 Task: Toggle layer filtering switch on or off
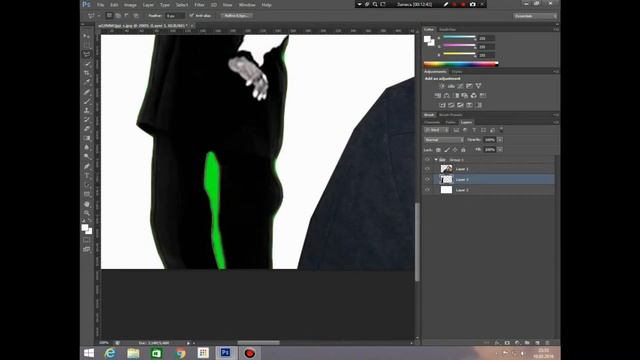pos(502,130)
